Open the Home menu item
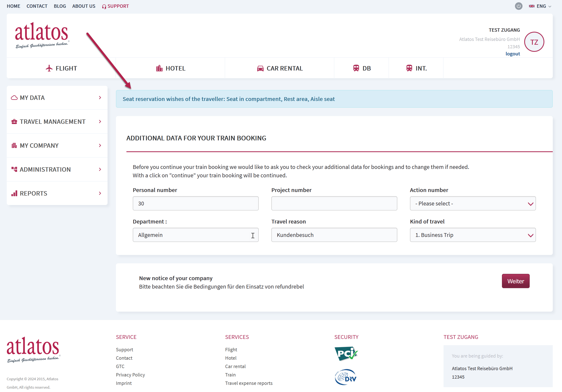Screen dimensions: 562x392 [13, 6]
